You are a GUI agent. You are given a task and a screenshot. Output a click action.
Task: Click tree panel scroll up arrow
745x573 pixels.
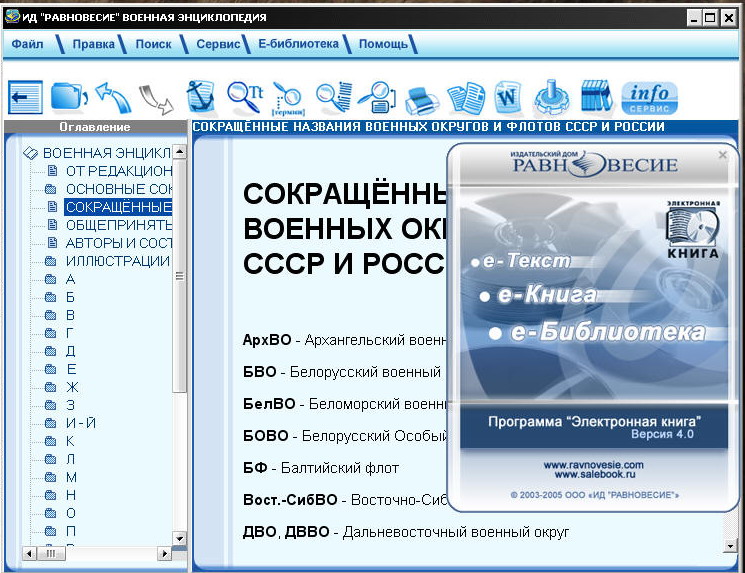pos(180,152)
